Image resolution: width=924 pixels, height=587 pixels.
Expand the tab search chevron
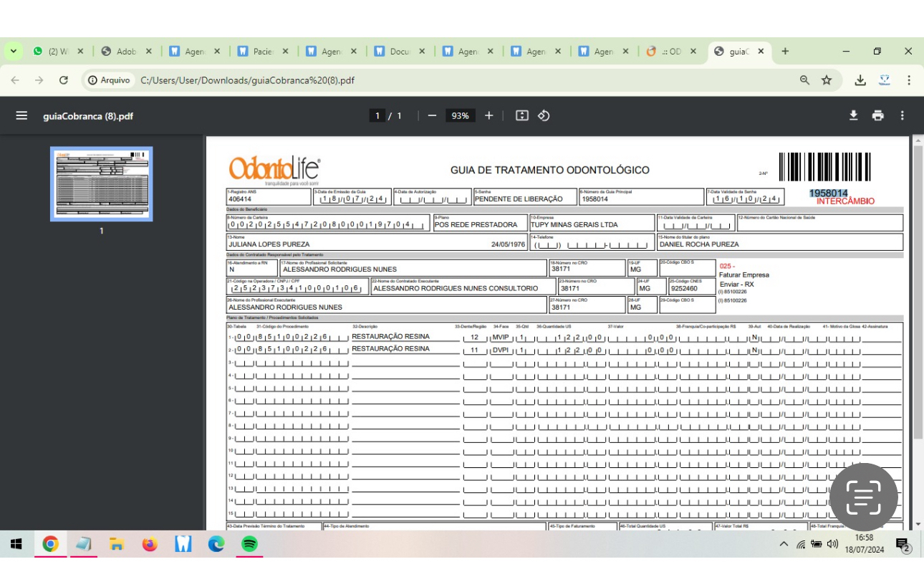13,52
